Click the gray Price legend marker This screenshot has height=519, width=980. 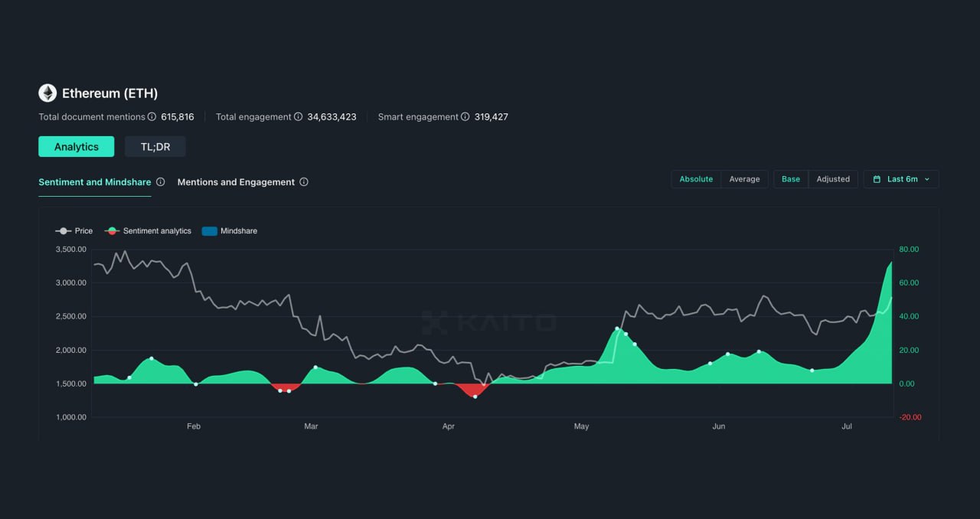pos(63,231)
